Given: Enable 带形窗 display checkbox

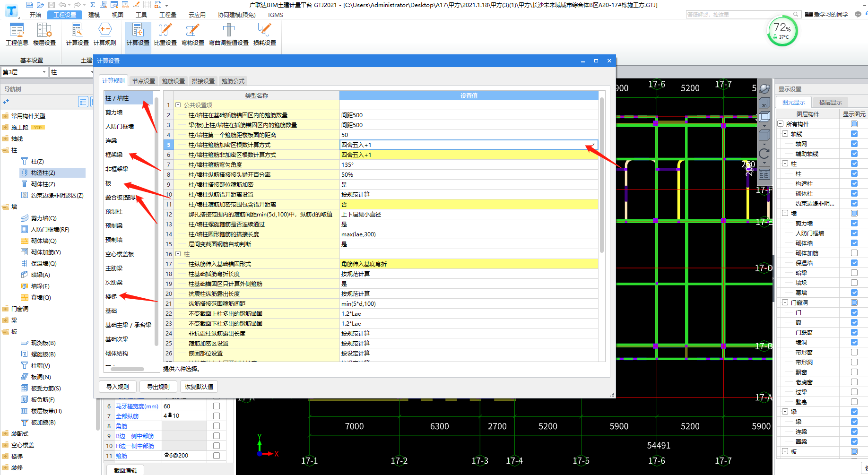Looking at the screenshot, I should [854, 352].
